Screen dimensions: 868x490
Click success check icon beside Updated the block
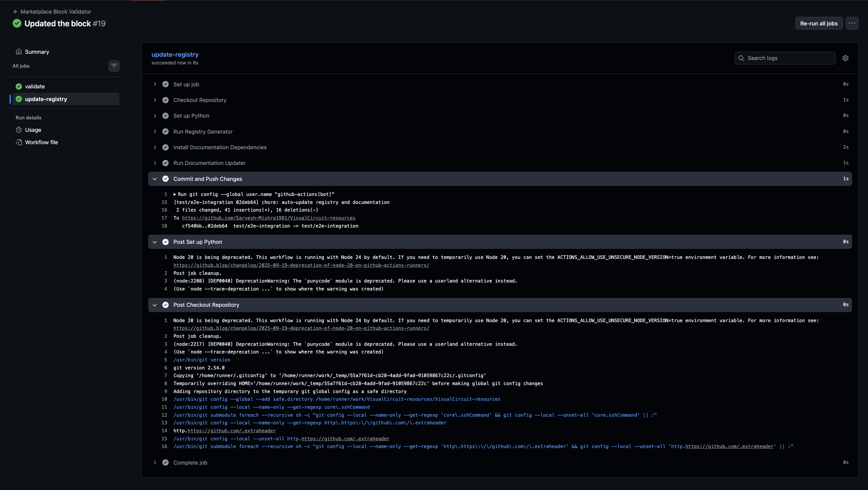click(x=17, y=23)
